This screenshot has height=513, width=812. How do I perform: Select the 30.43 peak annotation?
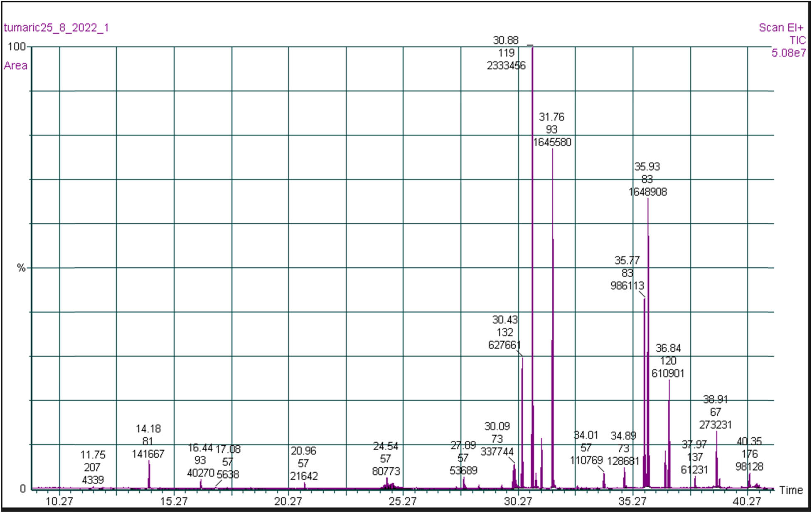click(x=505, y=320)
